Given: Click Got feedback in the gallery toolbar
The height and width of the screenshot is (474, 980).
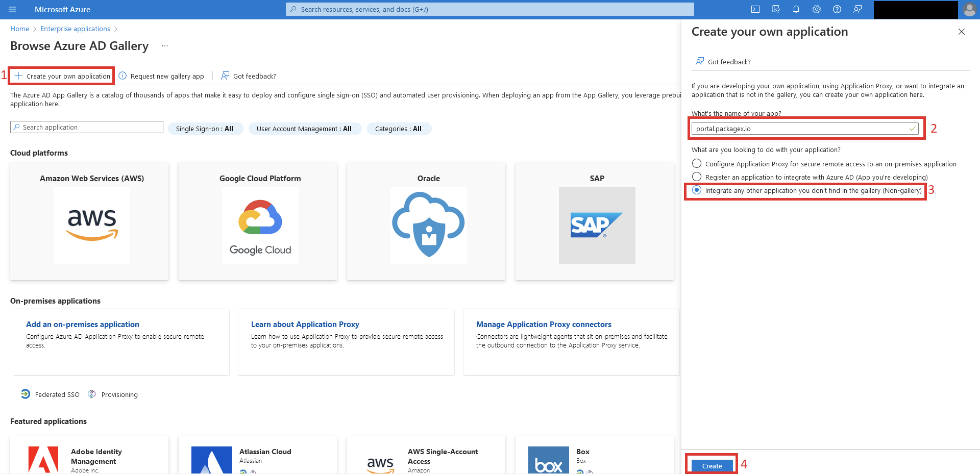Looking at the screenshot, I should point(249,76).
